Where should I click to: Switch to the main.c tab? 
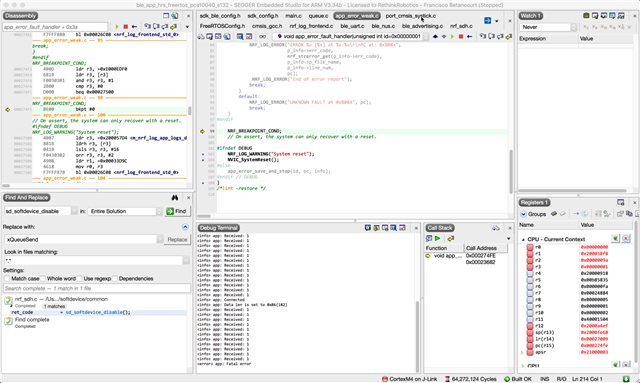pos(293,16)
